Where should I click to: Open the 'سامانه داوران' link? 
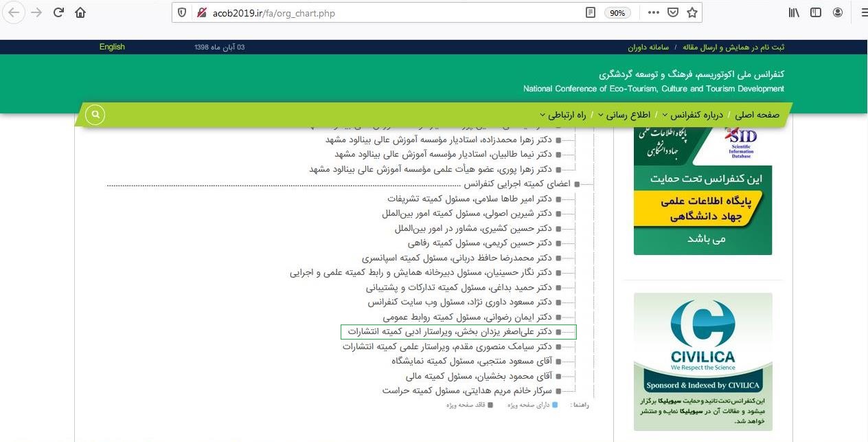click(x=648, y=47)
